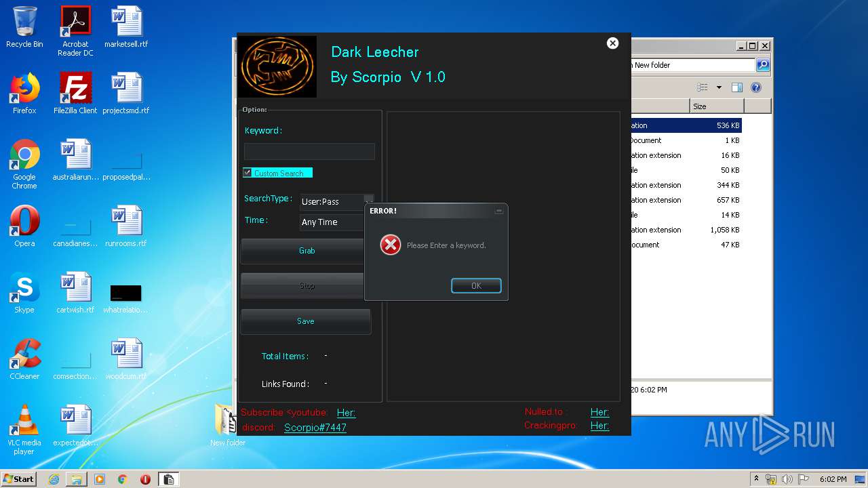Open the youtube subscribe 'Her:' link

(x=346, y=413)
